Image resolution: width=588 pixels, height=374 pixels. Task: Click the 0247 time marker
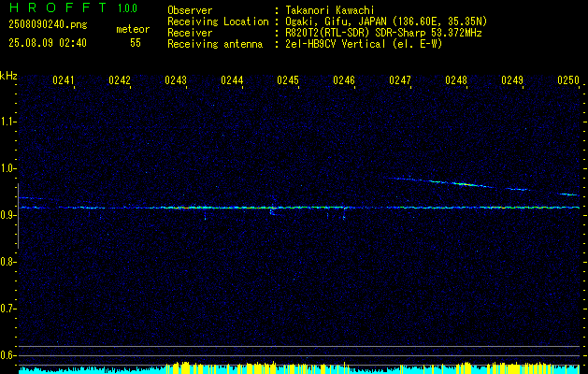point(400,79)
